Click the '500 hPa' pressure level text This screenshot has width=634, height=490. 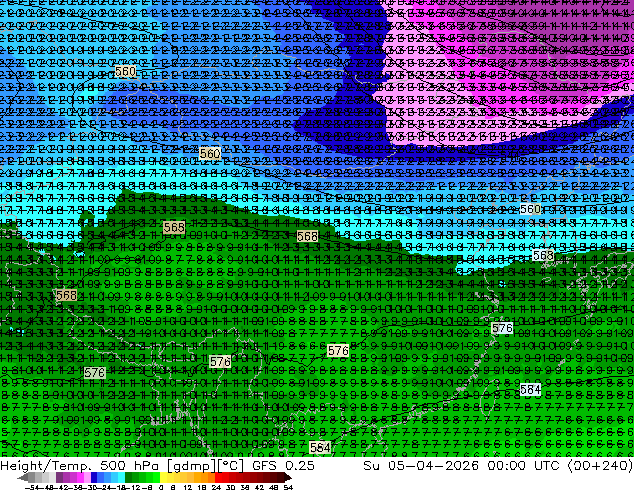point(129,465)
